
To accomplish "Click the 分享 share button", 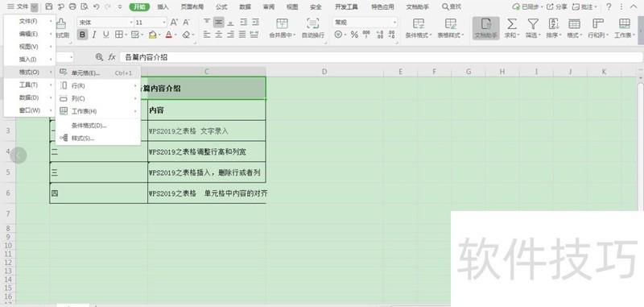I will tap(557, 6).
